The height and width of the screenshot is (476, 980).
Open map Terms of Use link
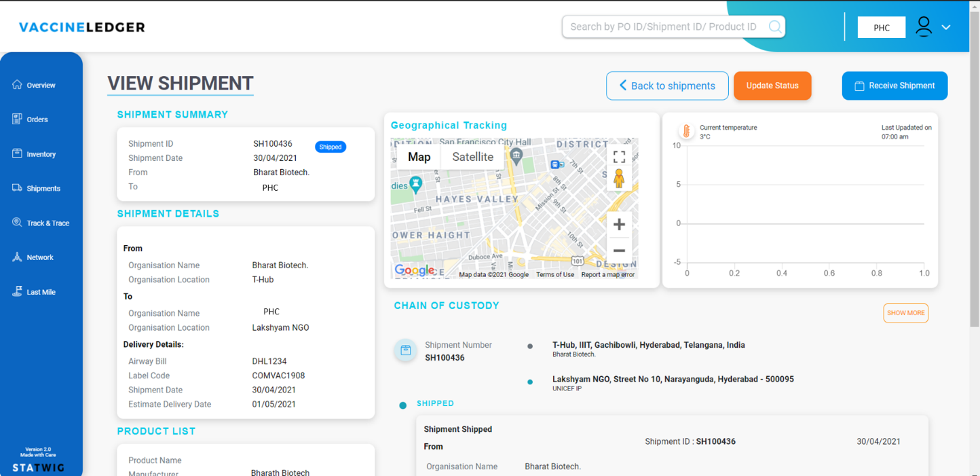click(555, 274)
